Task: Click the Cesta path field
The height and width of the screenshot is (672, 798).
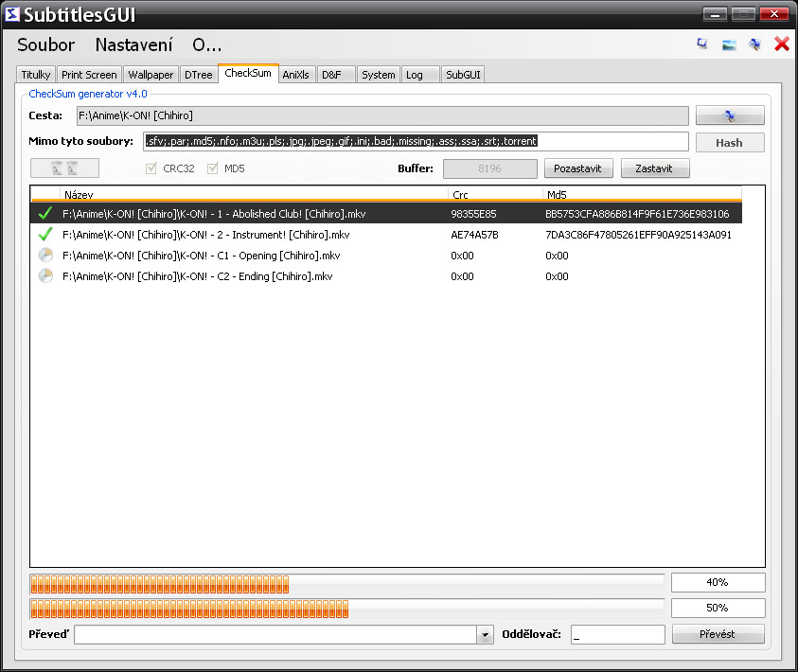Action: pyautogui.click(x=382, y=115)
